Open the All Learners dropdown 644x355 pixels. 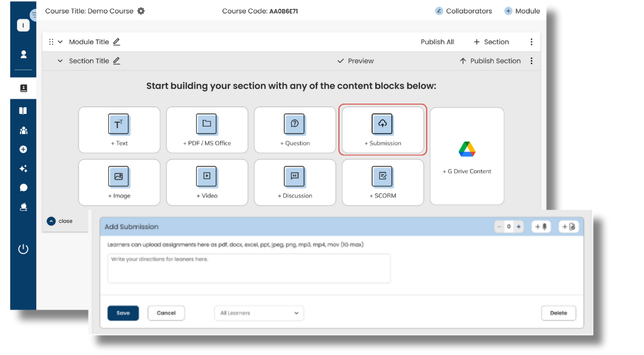259,313
